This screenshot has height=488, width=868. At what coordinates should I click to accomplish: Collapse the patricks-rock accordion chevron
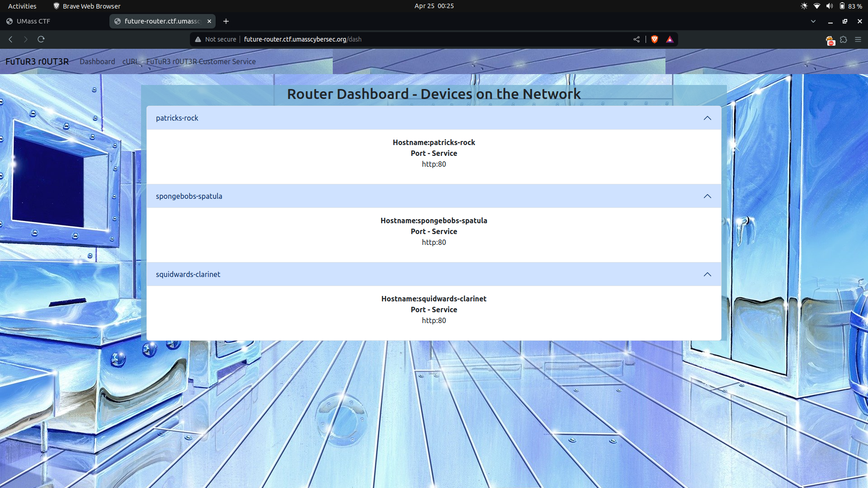[x=707, y=118]
